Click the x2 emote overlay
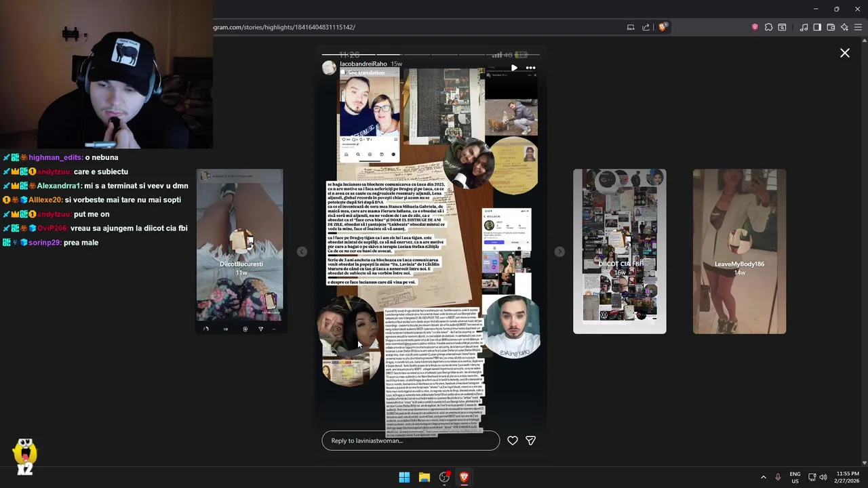The image size is (868, 488). pyautogui.click(x=25, y=457)
